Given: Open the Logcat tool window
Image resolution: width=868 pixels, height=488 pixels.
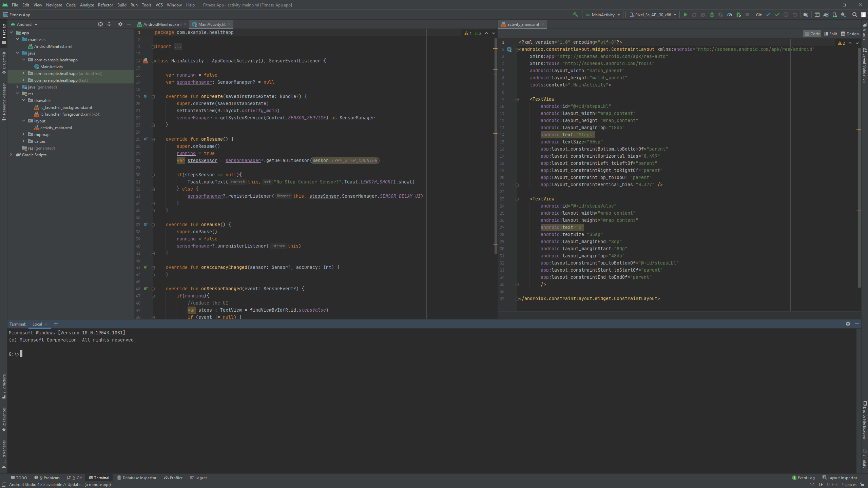Looking at the screenshot, I should [x=198, y=477].
